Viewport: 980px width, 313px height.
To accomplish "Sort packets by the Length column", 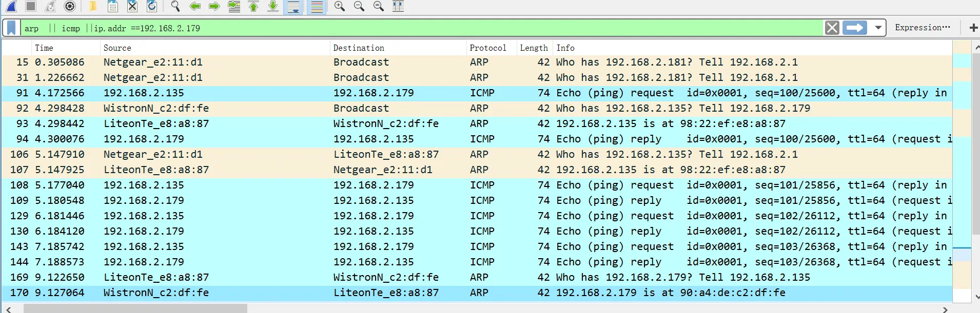I will (534, 48).
